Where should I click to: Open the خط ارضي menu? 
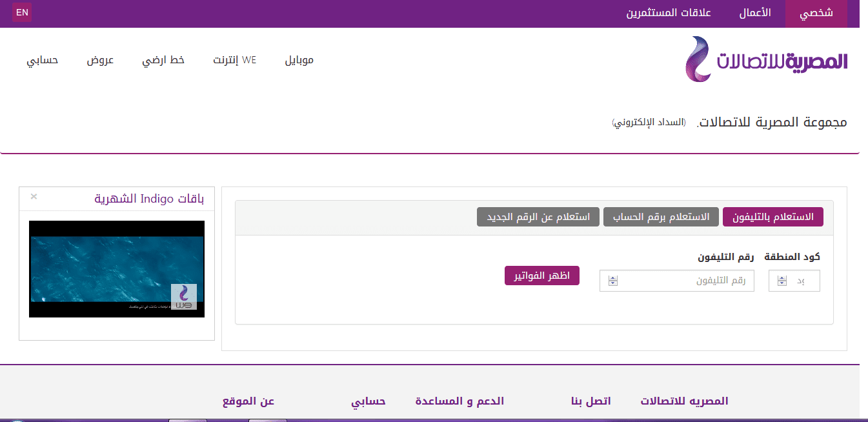point(163,60)
